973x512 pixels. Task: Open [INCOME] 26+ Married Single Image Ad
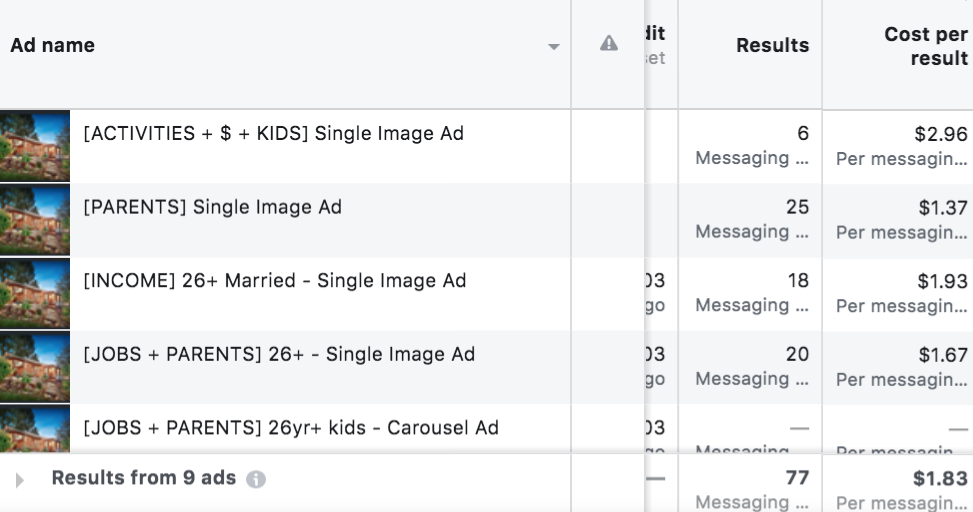(x=274, y=281)
